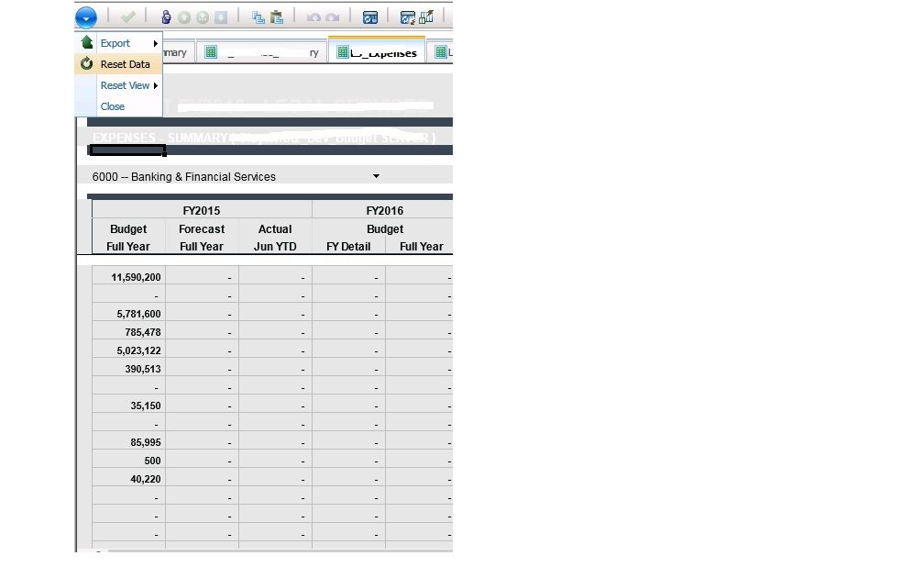Click the chart icon with the arrow
This screenshot has height=578, width=924.
click(426, 17)
